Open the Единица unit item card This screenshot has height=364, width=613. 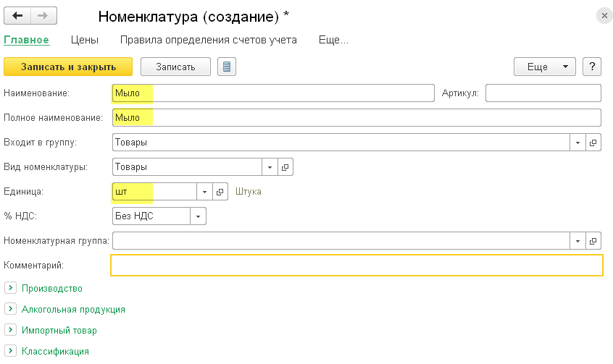[220, 192]
